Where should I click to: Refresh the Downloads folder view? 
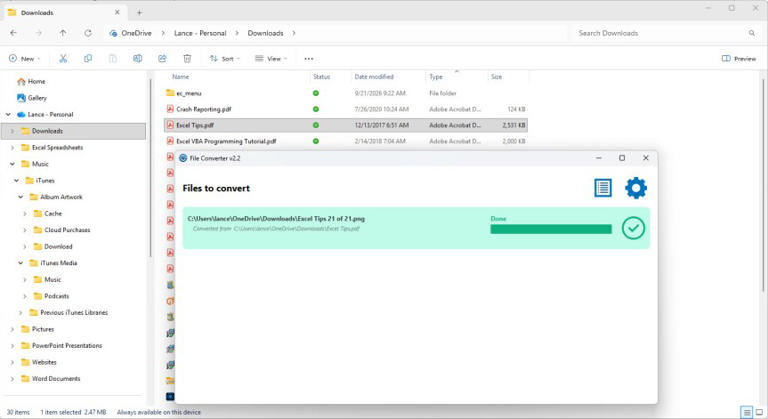click(88, 33)
